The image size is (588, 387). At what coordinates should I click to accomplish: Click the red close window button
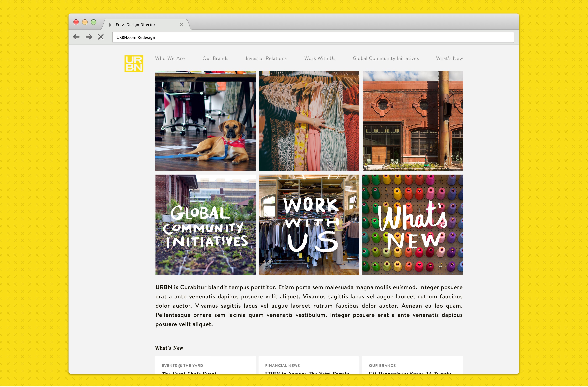point(76,22)
